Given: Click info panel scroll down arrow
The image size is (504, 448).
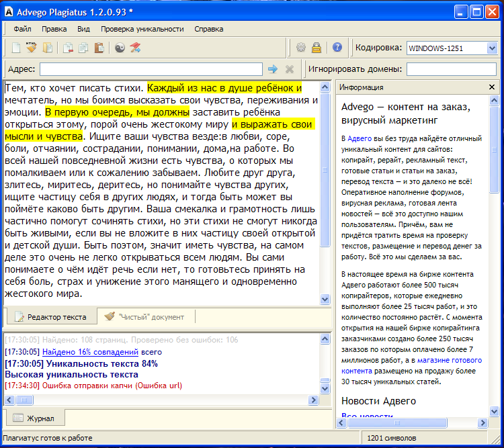Looking at the screenshot, I should (x=494, y=410).
